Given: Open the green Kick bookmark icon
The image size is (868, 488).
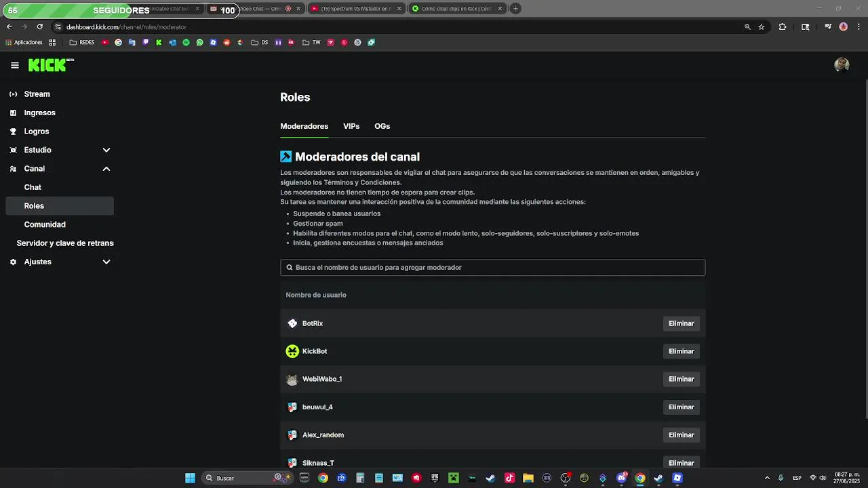Looking at the screenshot, I should [x=159, y=43].
